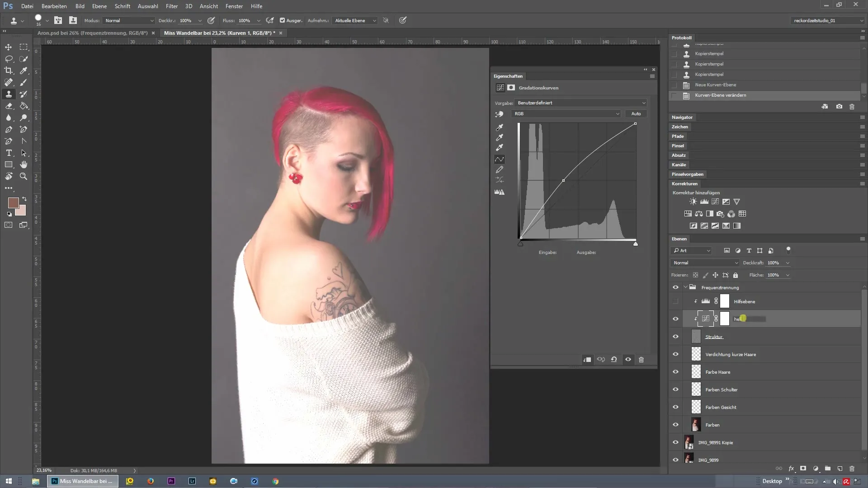
Task: Collapse the Frequenztrennung group
Action: pos(685,287)
